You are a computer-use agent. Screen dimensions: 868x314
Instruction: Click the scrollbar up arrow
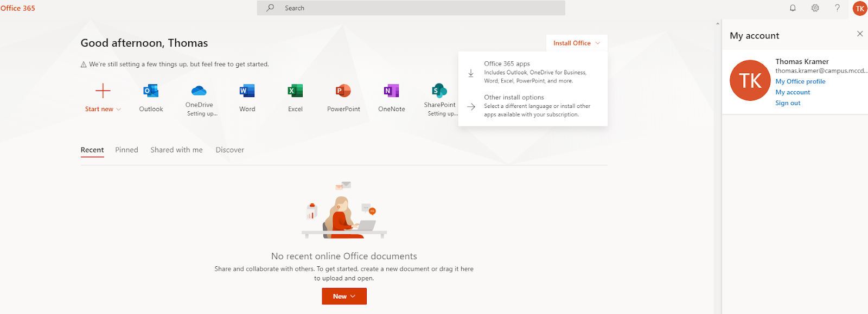(718, 23)
